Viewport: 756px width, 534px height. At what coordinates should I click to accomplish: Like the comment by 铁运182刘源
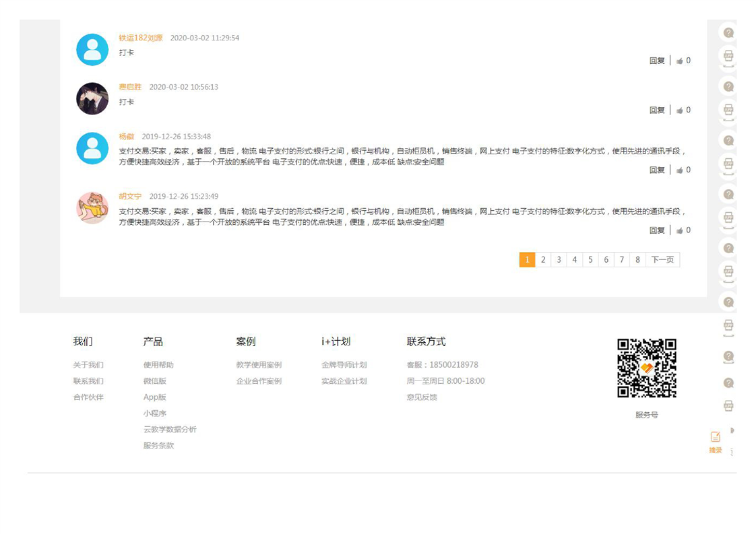(680, 61)
